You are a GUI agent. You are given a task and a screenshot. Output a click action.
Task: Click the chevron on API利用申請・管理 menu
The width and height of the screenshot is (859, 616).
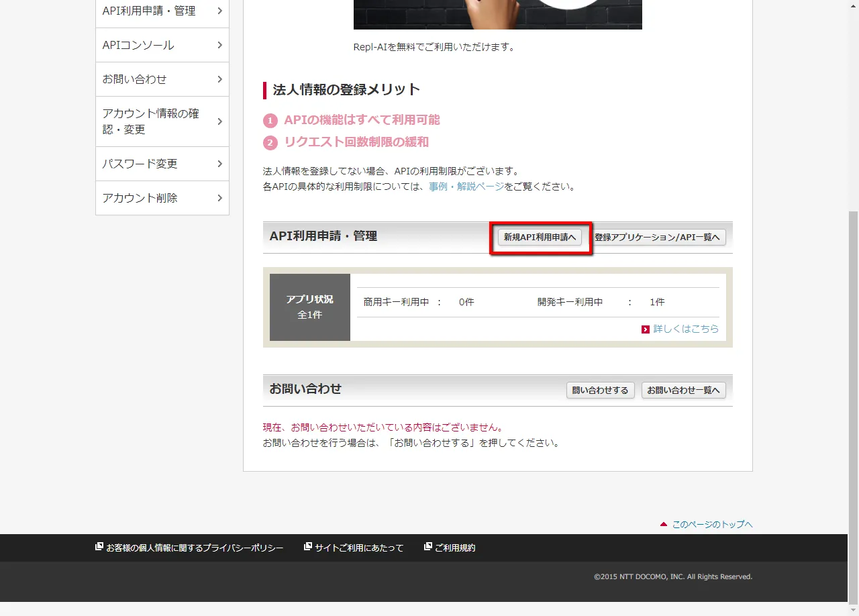219,11
